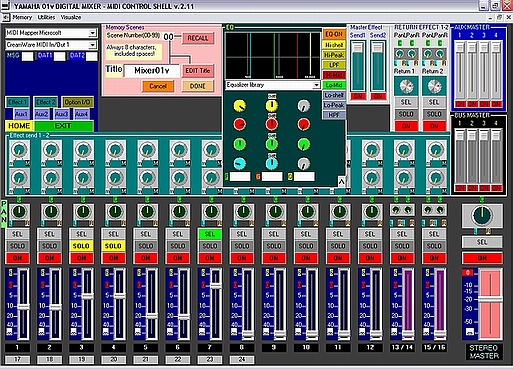Click the DONE button
Viewport: 513px width, 369px height.
click(x=198, y=86)
